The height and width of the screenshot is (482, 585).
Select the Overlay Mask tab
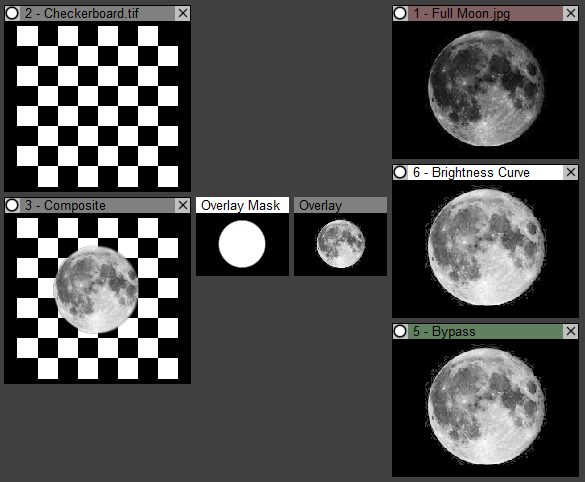point(242,205)
